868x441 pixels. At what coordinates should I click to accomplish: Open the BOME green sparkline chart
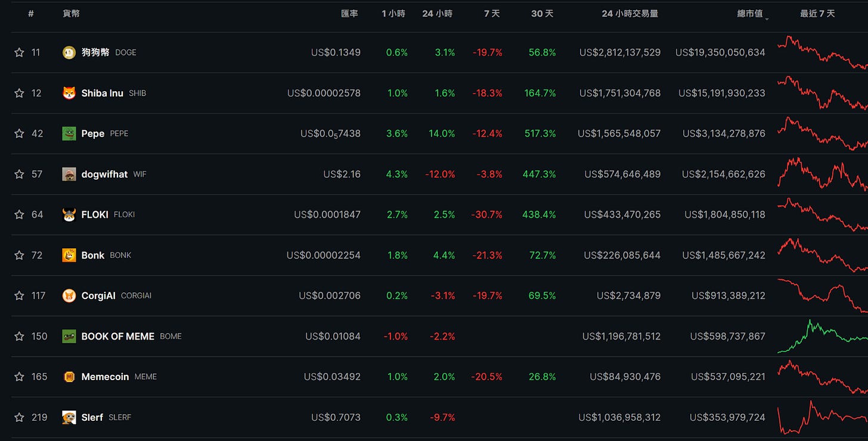(823, 337)
